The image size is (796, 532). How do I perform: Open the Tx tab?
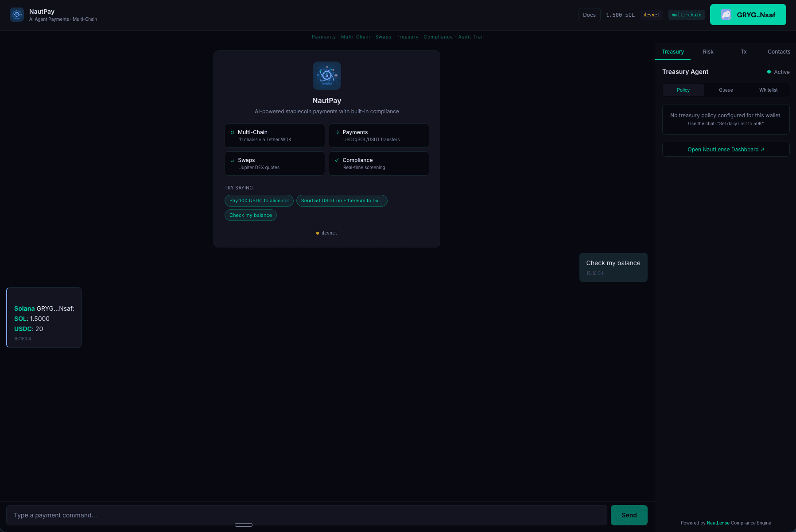click(x=744, y=52)
